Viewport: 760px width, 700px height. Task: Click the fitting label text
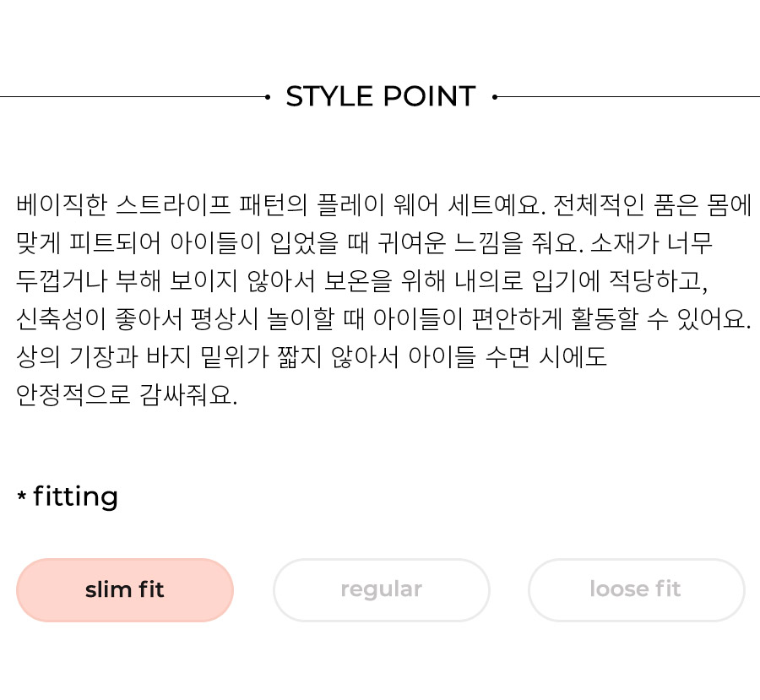pos(75,497)
